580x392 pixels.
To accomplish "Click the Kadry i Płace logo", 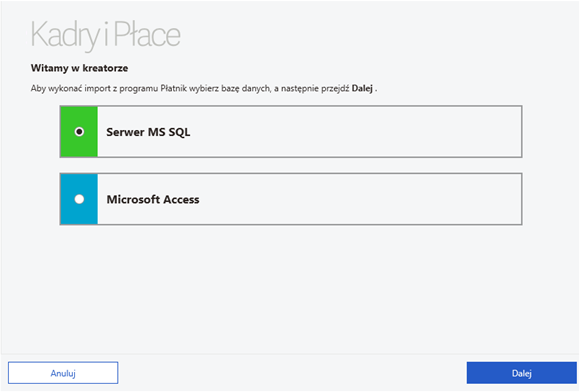I will 106,35.
